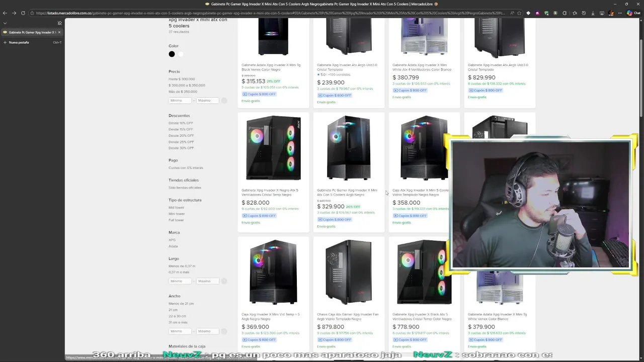Click the Precio Mínimo input field
The image size is (644, 362).
pyautogui.click(x=180, y=101)
